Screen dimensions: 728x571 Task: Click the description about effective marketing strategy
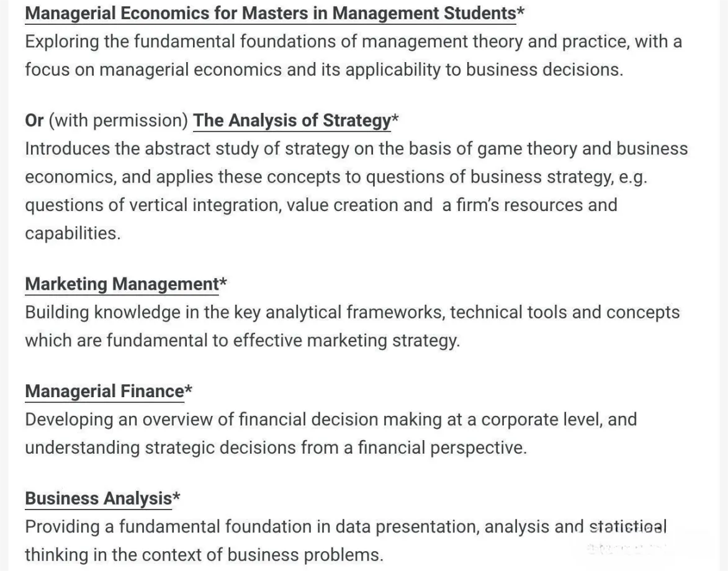[x=352, y=326]
